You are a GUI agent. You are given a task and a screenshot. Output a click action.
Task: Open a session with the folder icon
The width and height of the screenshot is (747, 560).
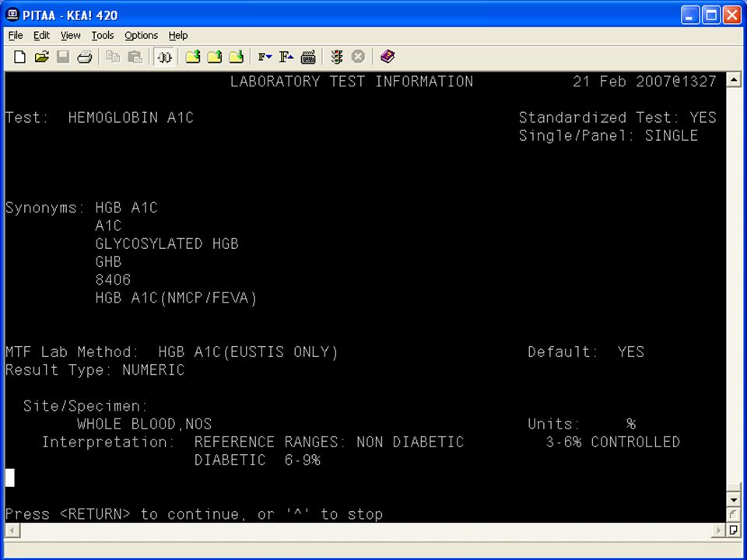[41, 57]
